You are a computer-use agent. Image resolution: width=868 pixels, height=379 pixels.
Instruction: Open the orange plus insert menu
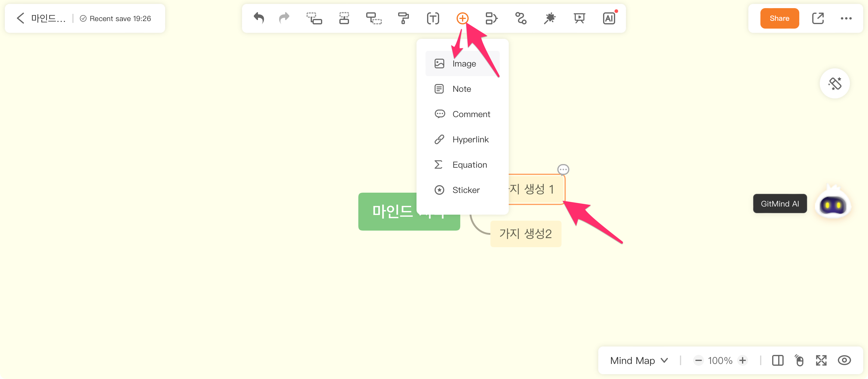click(x=462, y=18)
